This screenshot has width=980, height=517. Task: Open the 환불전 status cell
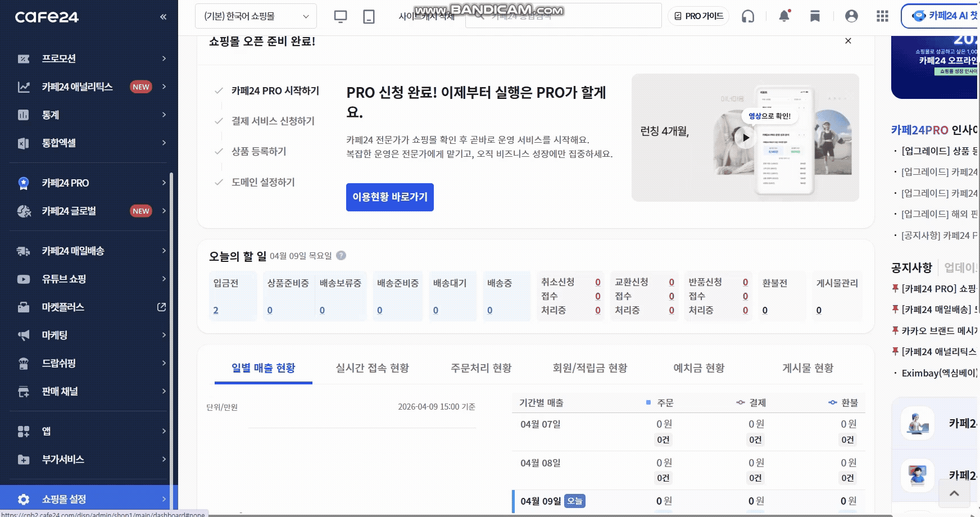point(782,296)
